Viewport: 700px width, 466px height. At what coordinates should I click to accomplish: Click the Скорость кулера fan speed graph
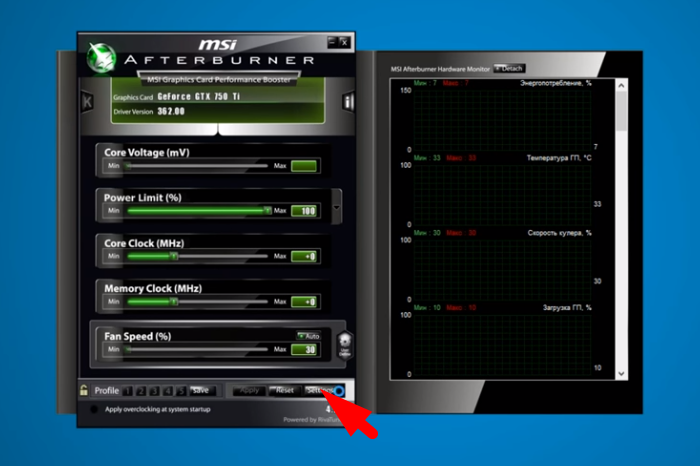coord(502,270)
